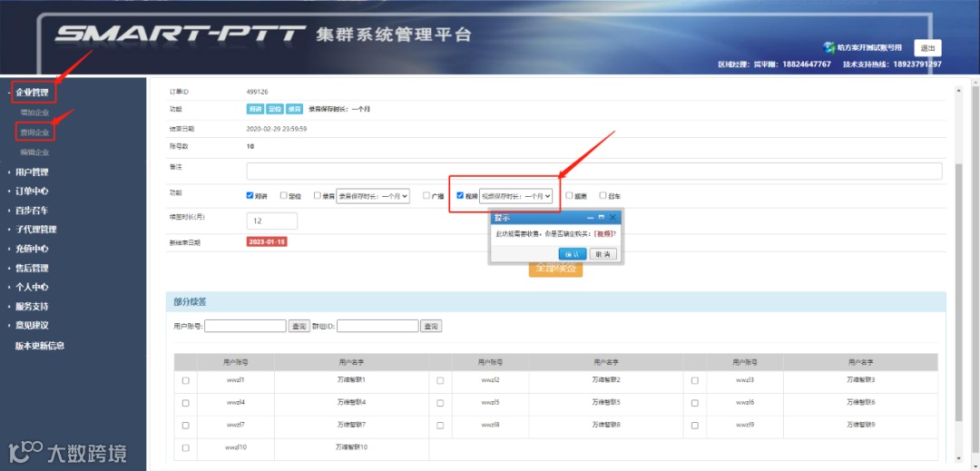The height and width of the screenshot is (471, 980).
Task: Click 查询 next to the 用户账号 field
Action: tap(299, 326)
